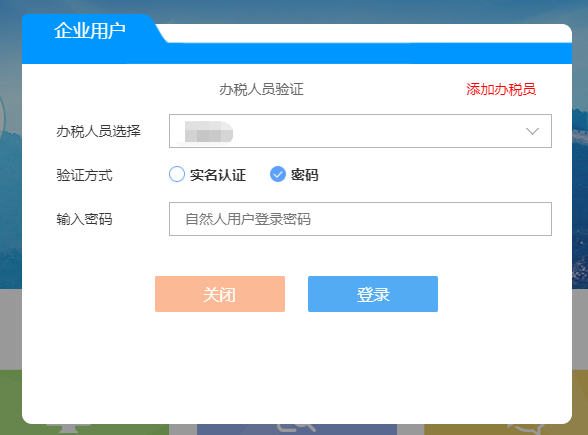Click the 办税人员选择 label
The width and height of the screenshot is (588, 435).
[x=98, y=131]
